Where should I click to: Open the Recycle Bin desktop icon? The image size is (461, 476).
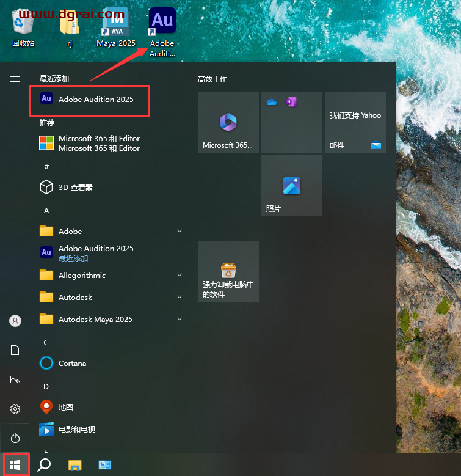click(23, 28)
